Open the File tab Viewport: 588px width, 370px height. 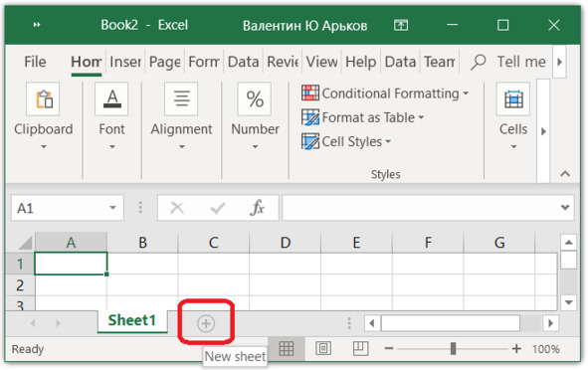click(x=35, y=62)
